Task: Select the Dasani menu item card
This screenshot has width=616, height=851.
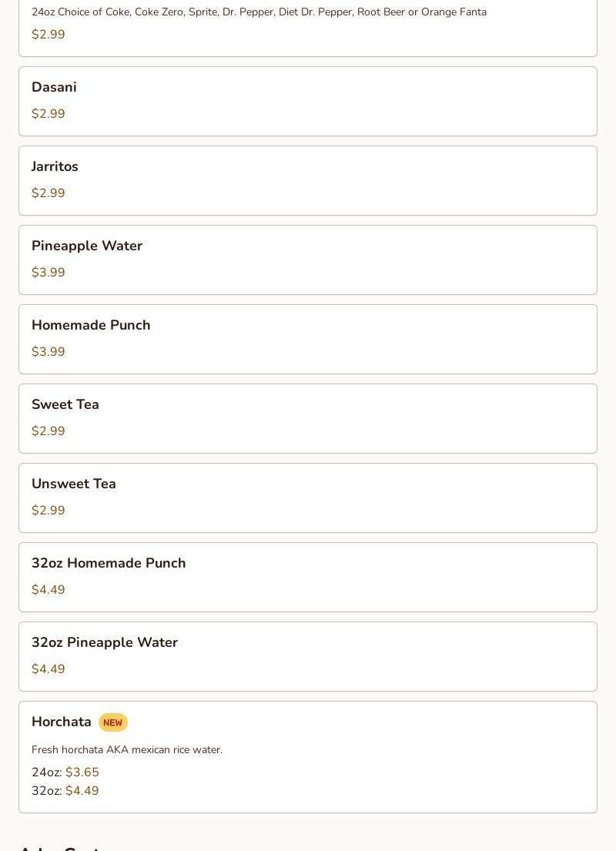Action: [x=308, y=102]
